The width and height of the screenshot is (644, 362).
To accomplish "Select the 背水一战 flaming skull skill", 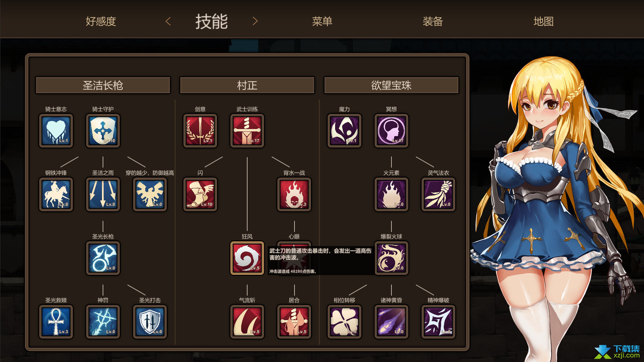I will click(x=294, y=194).
